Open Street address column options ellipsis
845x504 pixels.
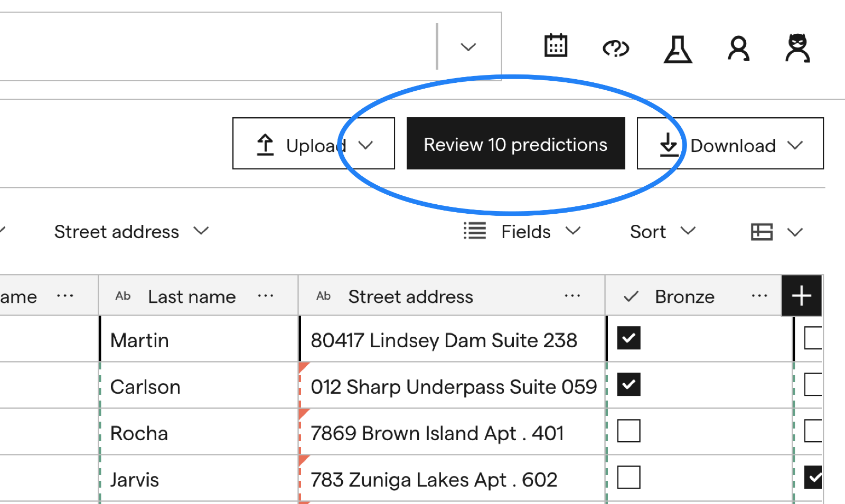(x=572, y=296)
